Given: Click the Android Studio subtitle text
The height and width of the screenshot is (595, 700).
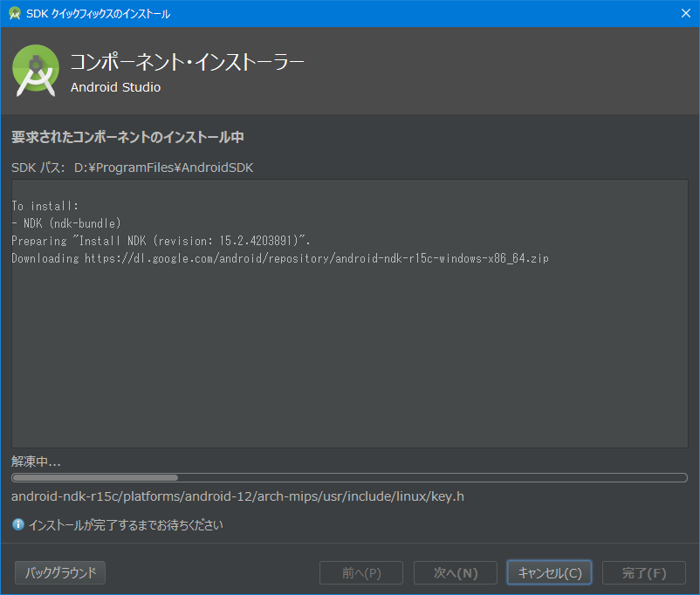Looking at the screenshot, I should (x=115, y=87).
